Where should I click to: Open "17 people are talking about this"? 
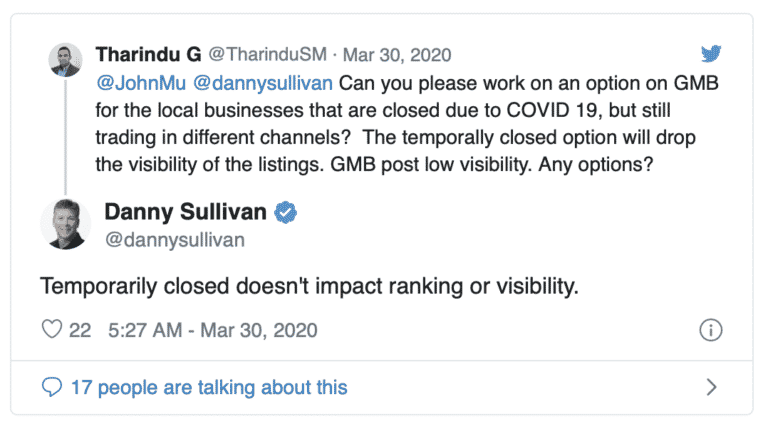[209, 387]
